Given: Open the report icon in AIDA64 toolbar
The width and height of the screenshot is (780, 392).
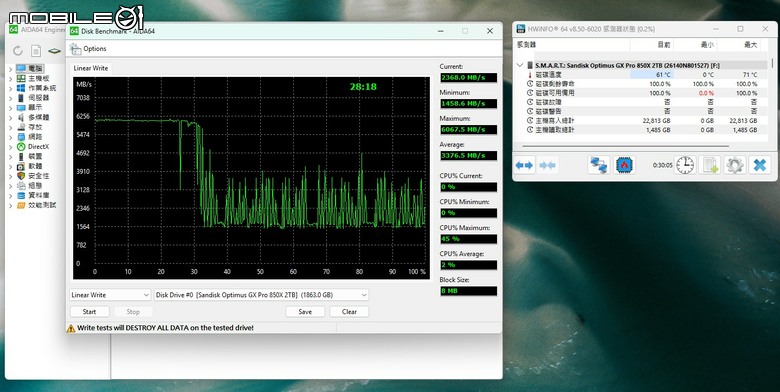Looking at the screenshot, I should click(x=36, y=50).
